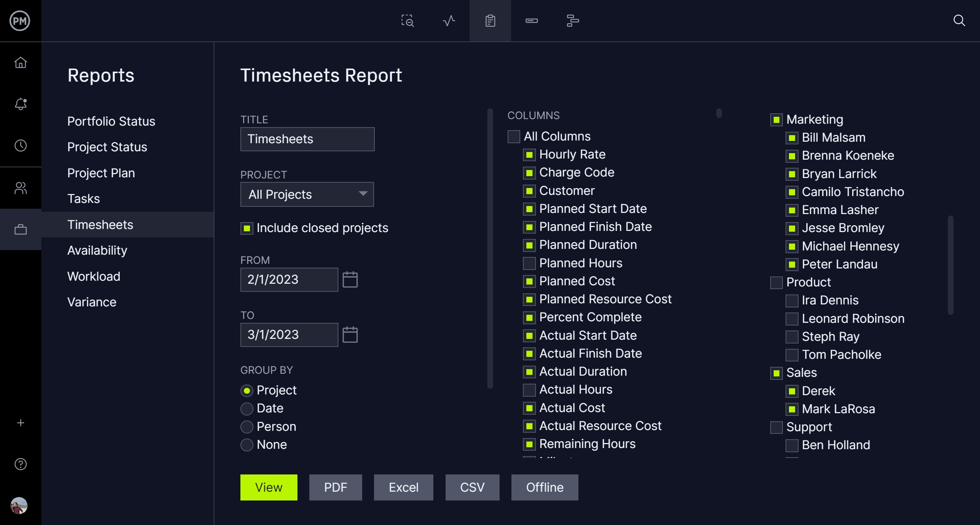The width and height of the screenshot is (980, 525).
Task: Select the Timesheets menu item
Action: click(99, 224)
